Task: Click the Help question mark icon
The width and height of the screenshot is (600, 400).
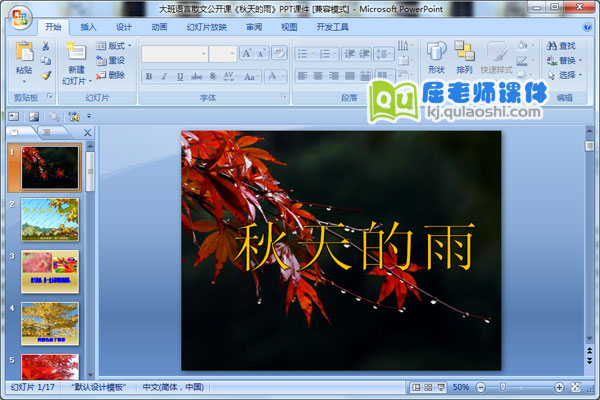Action: click(x=587, y=27)
